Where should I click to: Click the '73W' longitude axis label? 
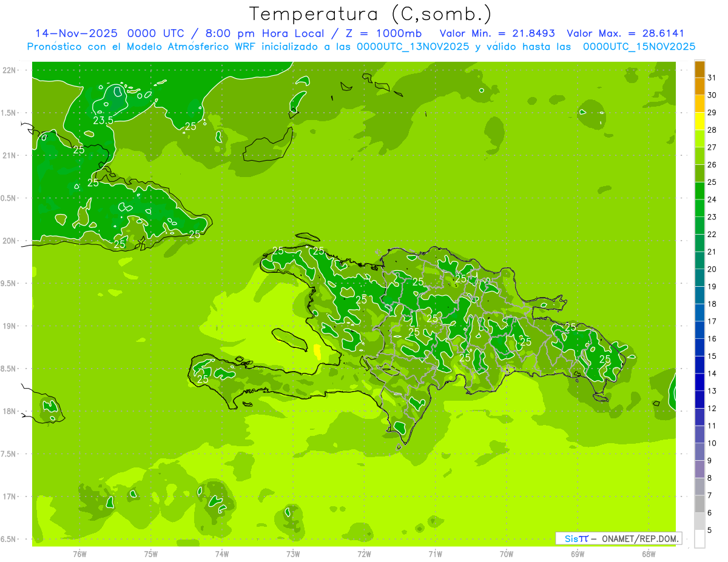point(293,554)
